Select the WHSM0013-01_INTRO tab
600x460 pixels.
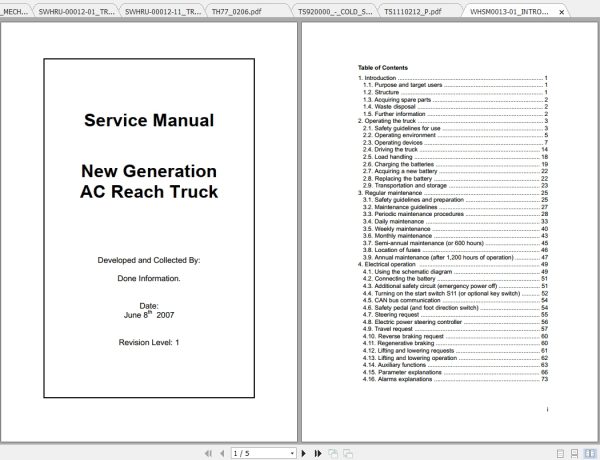click(x=509, y=12)
